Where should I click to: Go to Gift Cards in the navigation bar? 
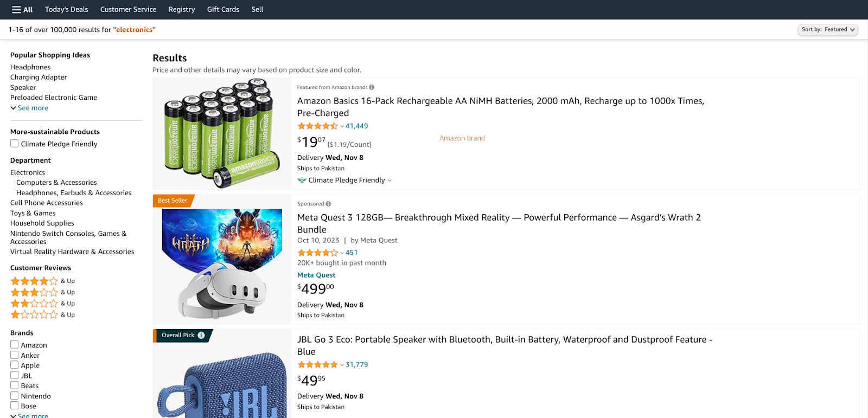point(223,10)
